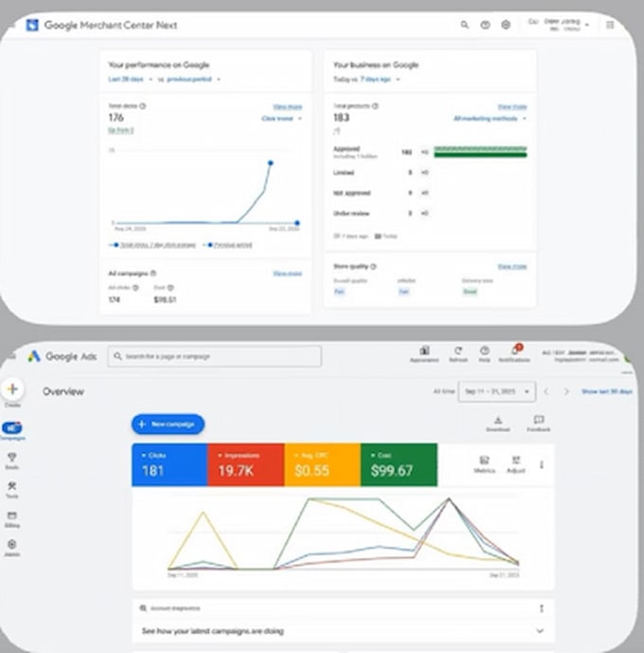
Task: Expand latest campaigns card chevron
Action: coord(540,631)
